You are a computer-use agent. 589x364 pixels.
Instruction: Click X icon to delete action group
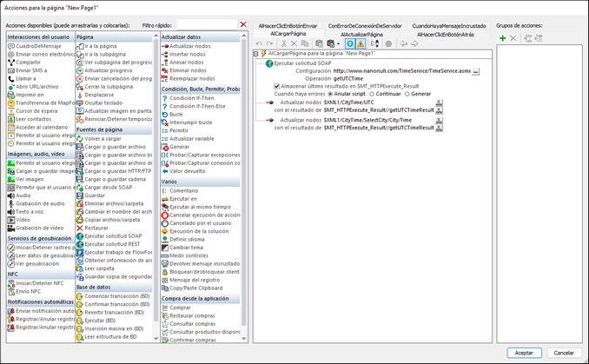coord(513,38)
